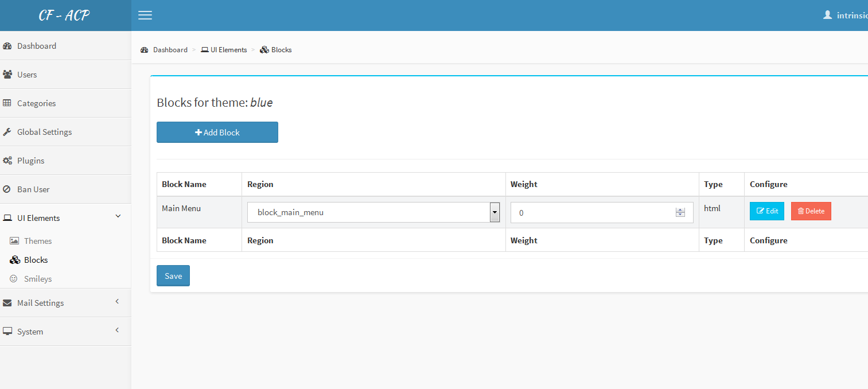Image resolution: width=868 pixels, height=389 pixels.
Task: Decrease Weight with the spinner down arrow
Action: click(680, 215)
